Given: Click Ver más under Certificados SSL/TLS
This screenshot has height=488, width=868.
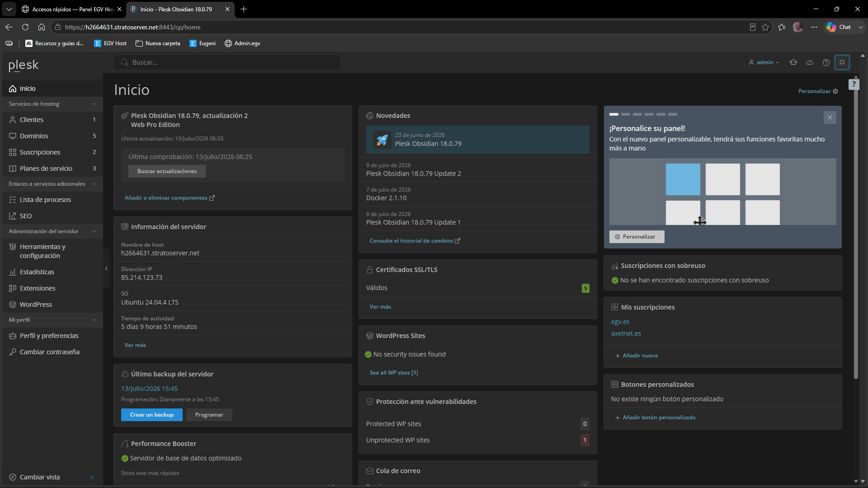Looking at the screenshot, I should click(x=380, y=307).
